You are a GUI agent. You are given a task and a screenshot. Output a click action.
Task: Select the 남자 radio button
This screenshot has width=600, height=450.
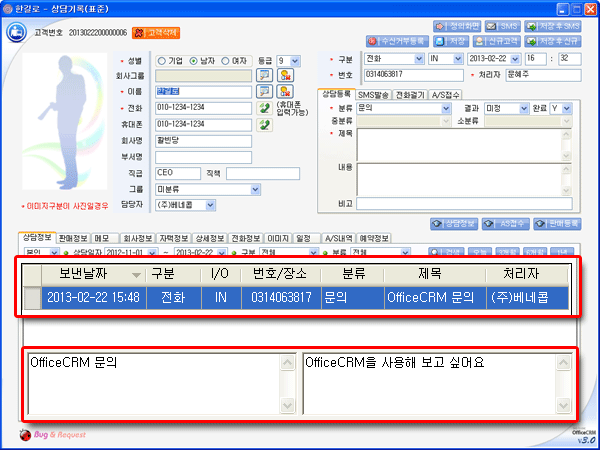pos(195,60)
